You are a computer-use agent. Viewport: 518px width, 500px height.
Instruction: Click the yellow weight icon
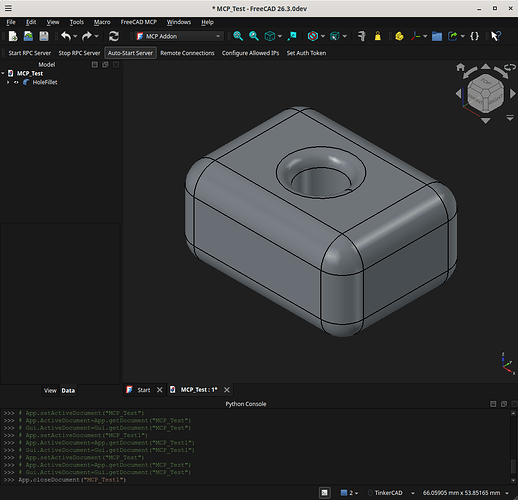click(378, 36)
